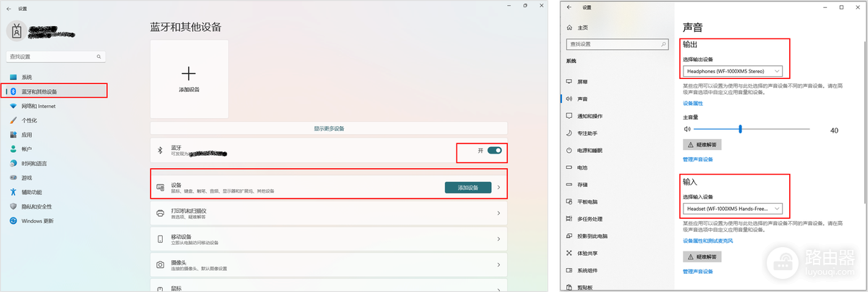Open 辅助功能 settings

31,192
